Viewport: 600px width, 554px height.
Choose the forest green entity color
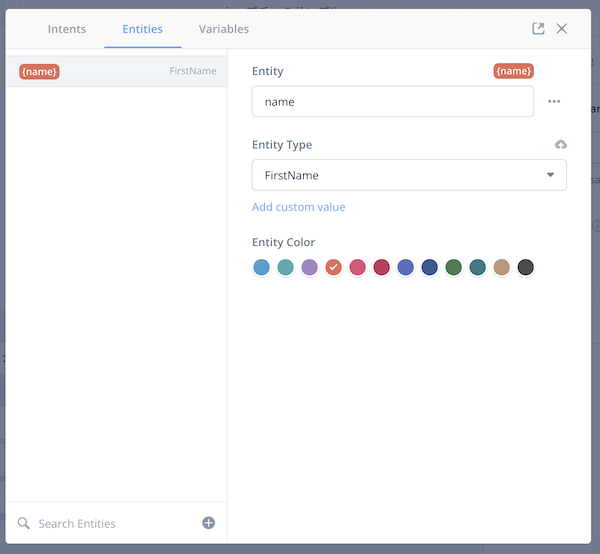point(453,267)
